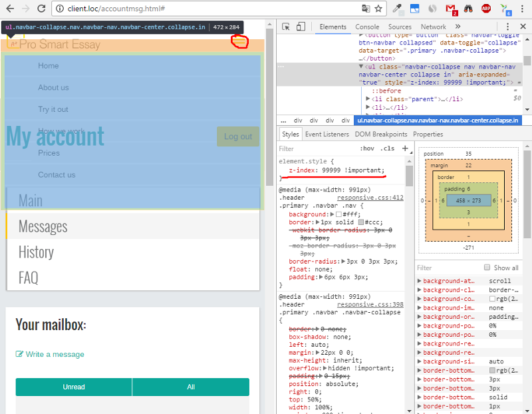Expand background-image computed property

point(419,308)
